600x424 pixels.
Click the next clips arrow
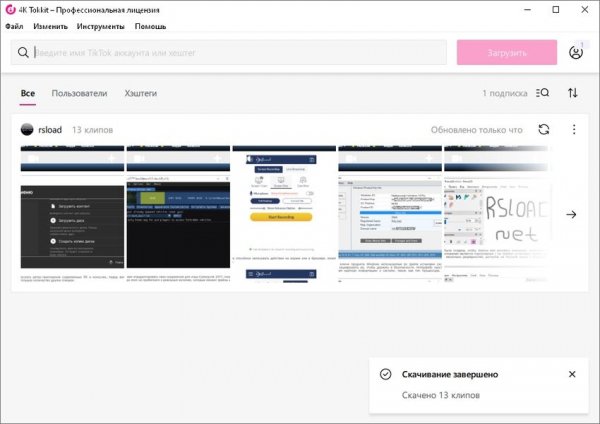tap(571, 214)
